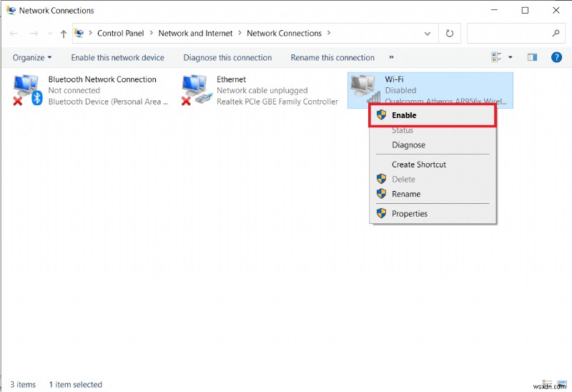Click the Network Connections title bar icon

click(11, 10)
